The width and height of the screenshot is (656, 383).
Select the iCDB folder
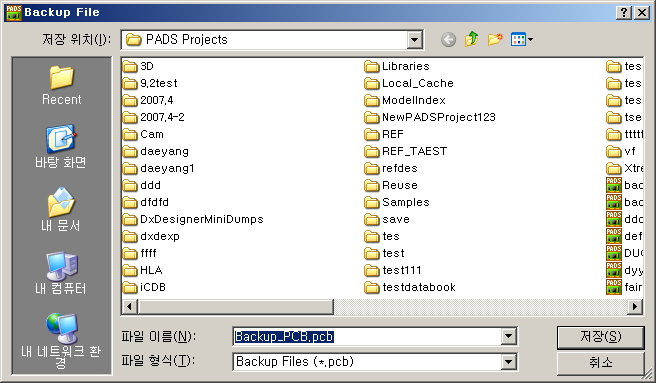(145, 287)
